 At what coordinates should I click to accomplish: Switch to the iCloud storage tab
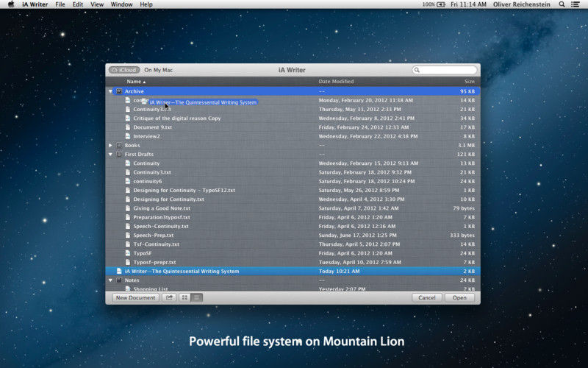pos(124,70)
